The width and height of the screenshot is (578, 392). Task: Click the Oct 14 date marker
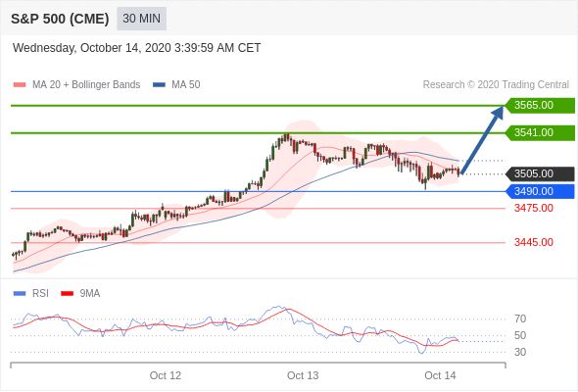[x=440, y=375]
